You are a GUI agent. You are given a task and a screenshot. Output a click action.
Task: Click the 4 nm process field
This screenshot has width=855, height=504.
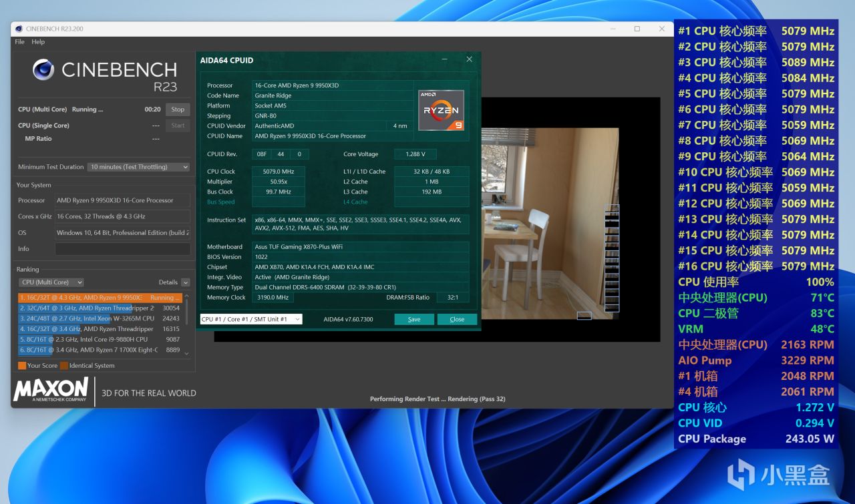(399, 125)
